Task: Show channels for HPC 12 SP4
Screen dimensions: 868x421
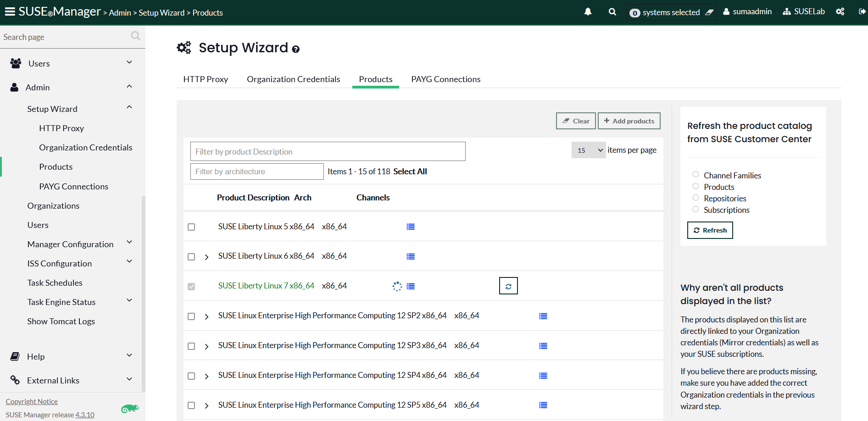Action: (x=543, y=376)
